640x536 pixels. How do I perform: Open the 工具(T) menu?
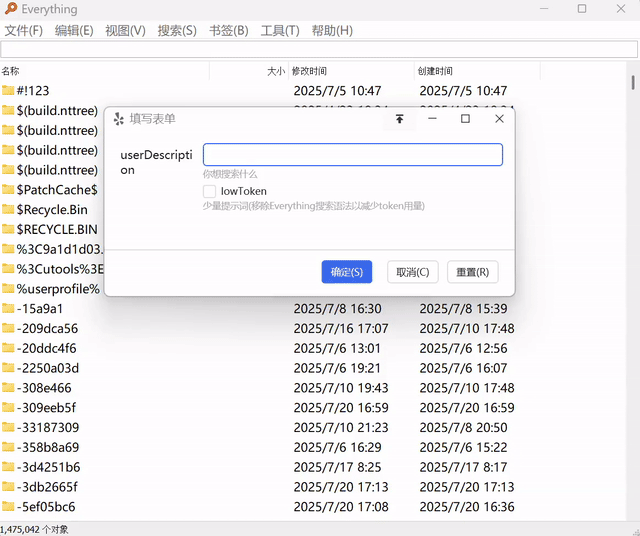280,31
